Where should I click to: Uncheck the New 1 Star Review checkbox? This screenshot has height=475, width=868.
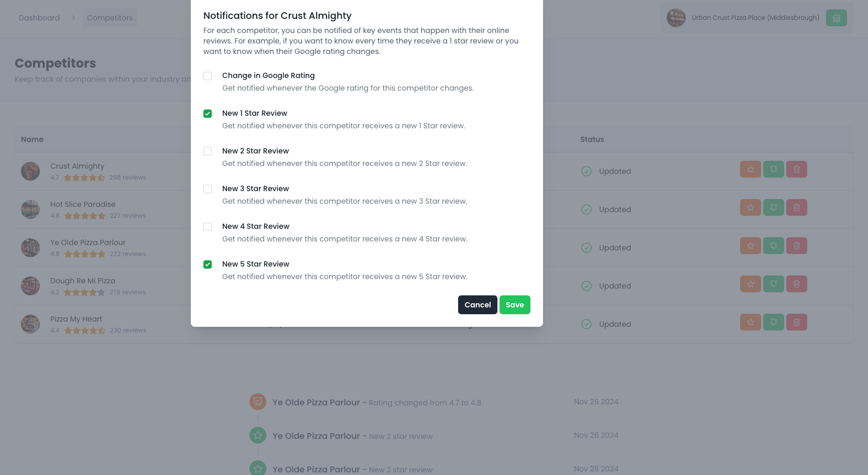coord(208,114)
